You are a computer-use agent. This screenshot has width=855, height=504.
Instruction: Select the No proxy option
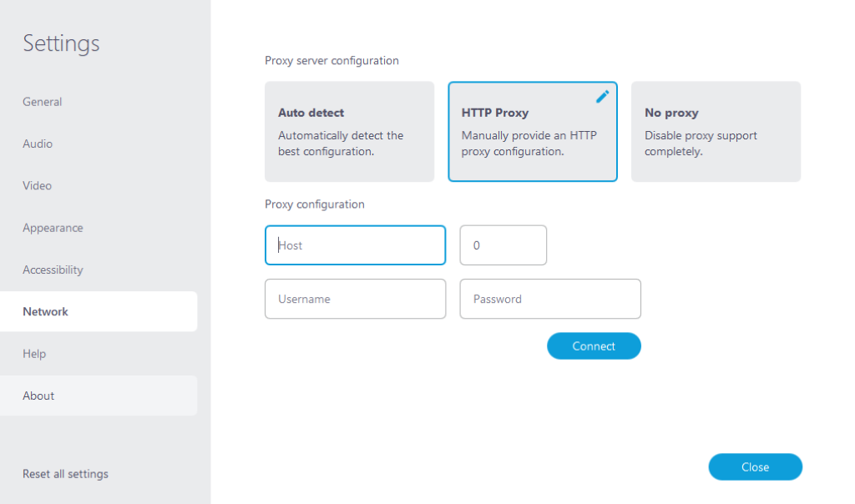pyautogui.click(x=716, y=131)
